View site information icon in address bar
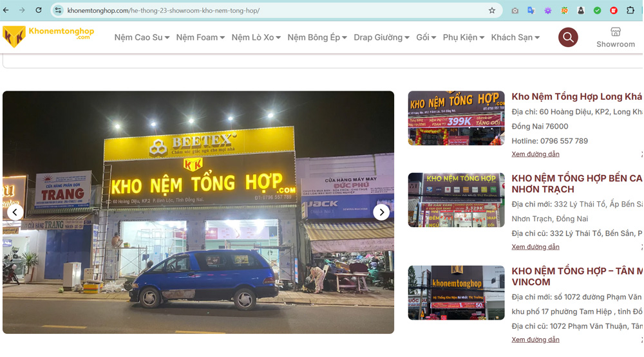Viewport: 644px width, 357px height. click(58, 10)
